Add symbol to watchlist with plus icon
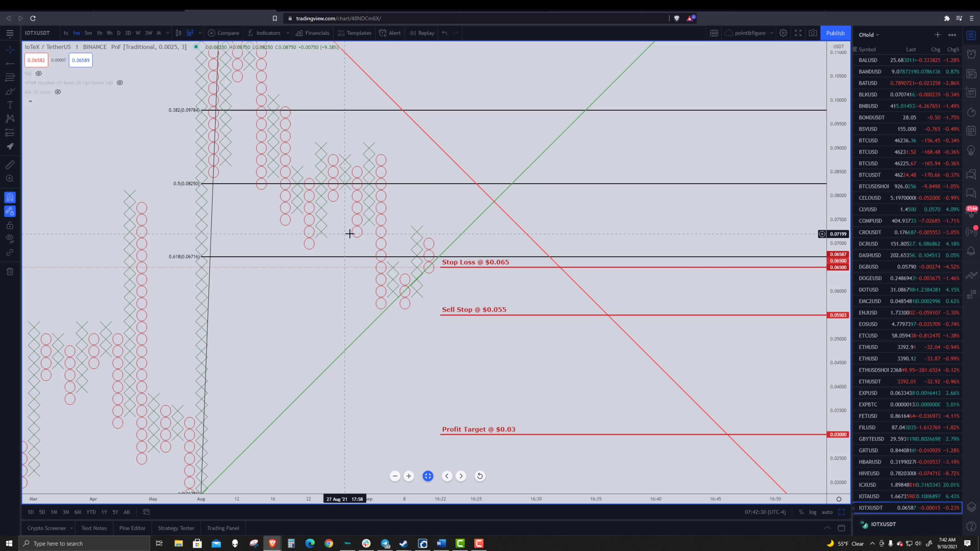The width and height of the screenshot is (980, 551). pos(937,35)
